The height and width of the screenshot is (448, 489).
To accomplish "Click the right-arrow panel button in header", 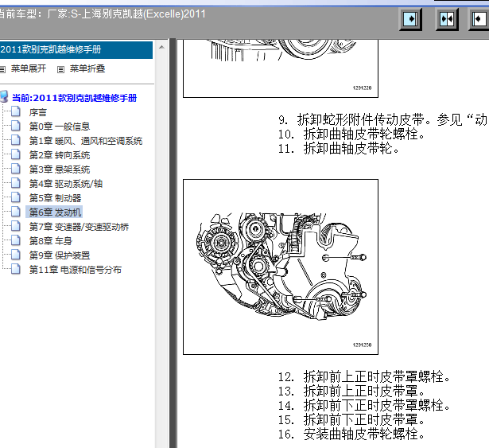I will (411, 19).
